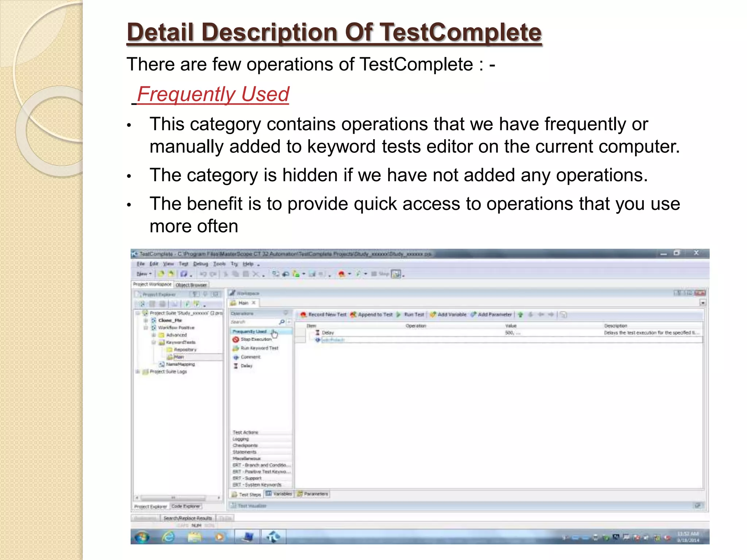Viewport: 747px width, 560px height.
Task: Click the Operations search input field
Action: pyautogui.click(x=253, y=322)
